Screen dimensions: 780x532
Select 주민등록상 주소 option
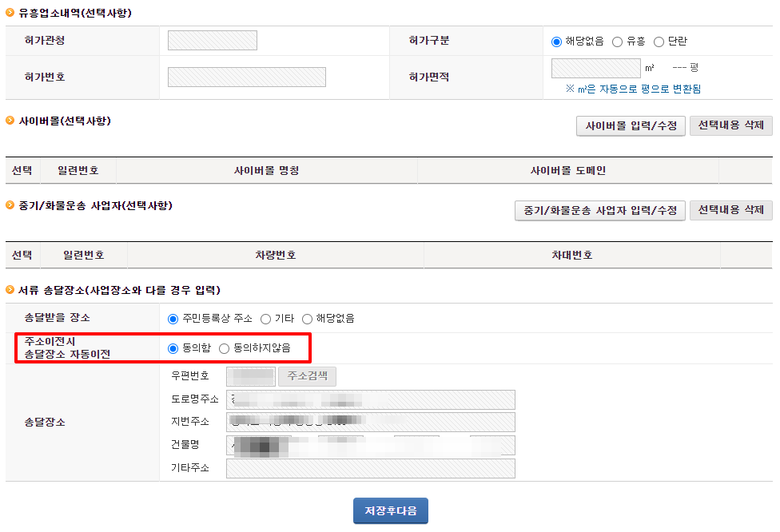point(172,318)
